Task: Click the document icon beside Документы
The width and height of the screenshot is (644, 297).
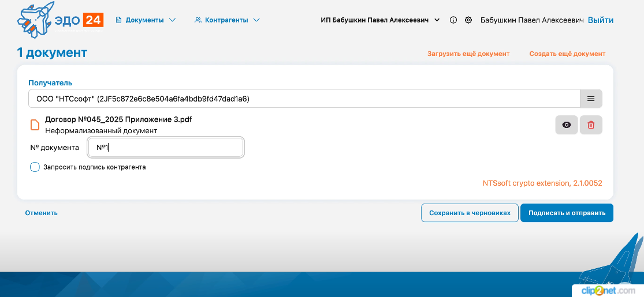Action: point(119,20)
